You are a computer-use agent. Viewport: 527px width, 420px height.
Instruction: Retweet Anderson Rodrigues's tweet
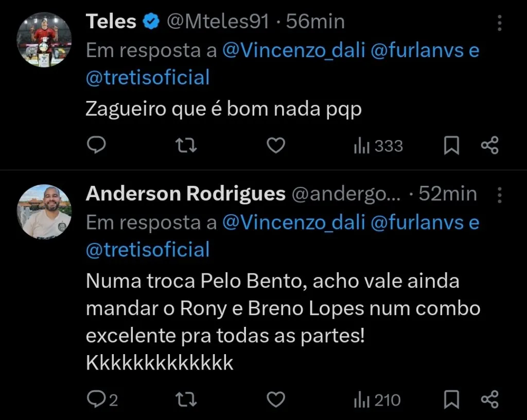click(x=186, y=399)
